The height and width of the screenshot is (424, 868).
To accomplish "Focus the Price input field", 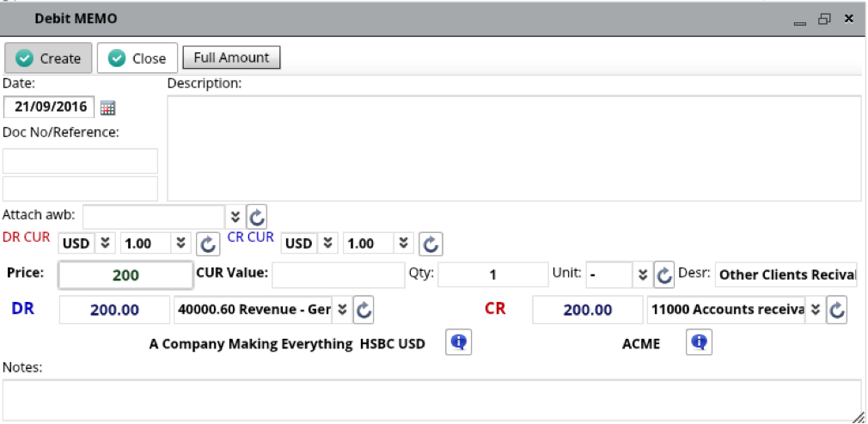I will pyautogui.click(x=125, y=275).
